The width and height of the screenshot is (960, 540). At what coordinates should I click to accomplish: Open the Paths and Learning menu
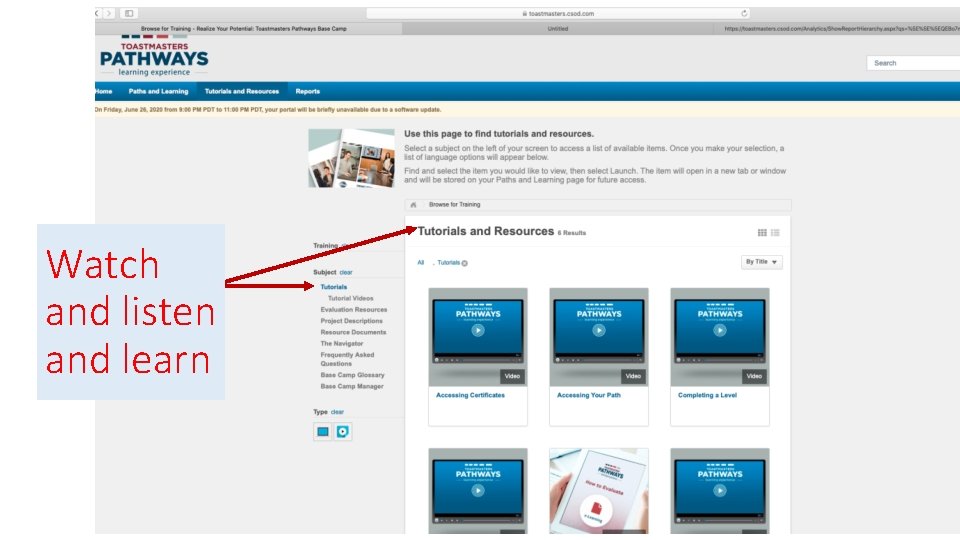[x=158, y=91]
